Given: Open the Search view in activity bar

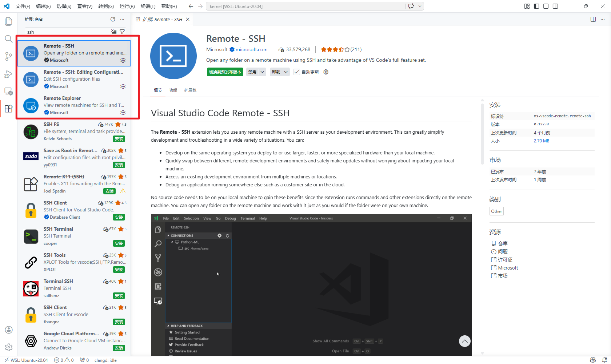Looking at the screenshot, I should tap(9, 39).
